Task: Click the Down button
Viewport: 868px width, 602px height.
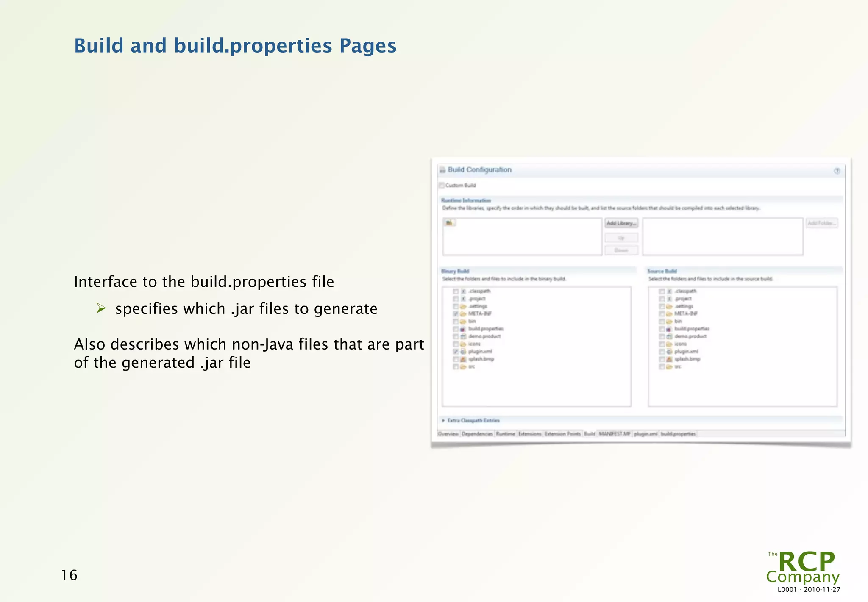Action: (x=621, y=250)
